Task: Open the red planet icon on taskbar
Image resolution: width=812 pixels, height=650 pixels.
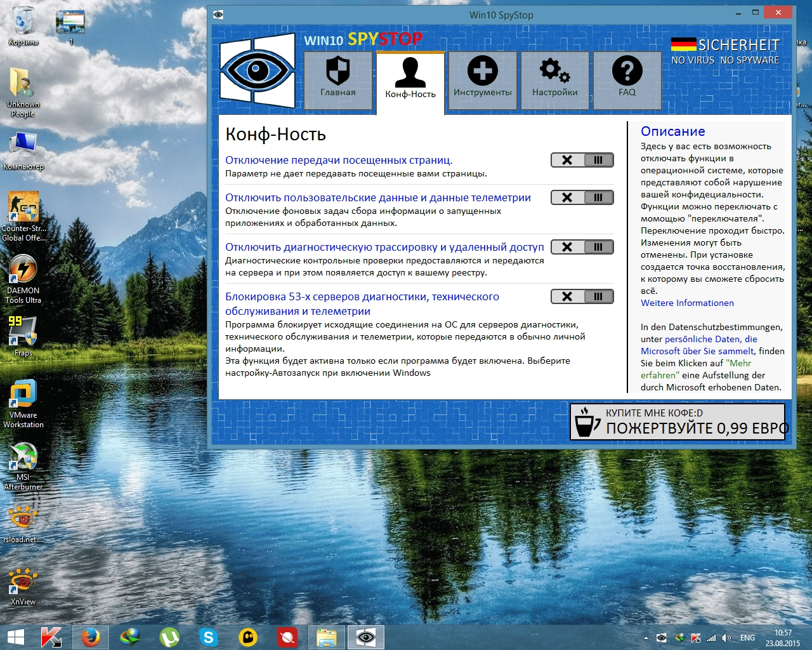Action: (x=287, y=637)
